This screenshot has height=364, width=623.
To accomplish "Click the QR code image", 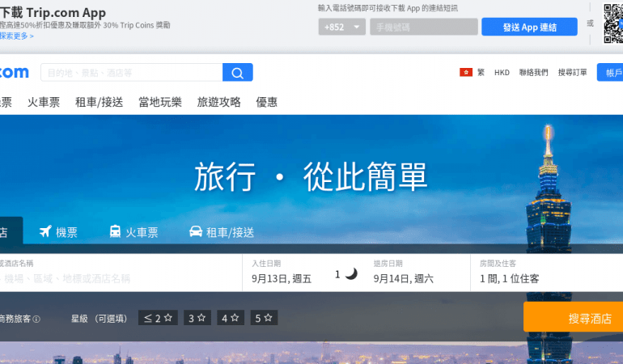I will pyautogui.click(x=612, y=23).
